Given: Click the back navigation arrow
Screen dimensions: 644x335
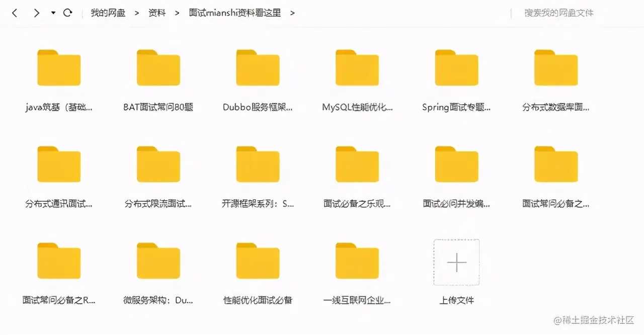Looking at the screenshot, I should tap(14, 13).
